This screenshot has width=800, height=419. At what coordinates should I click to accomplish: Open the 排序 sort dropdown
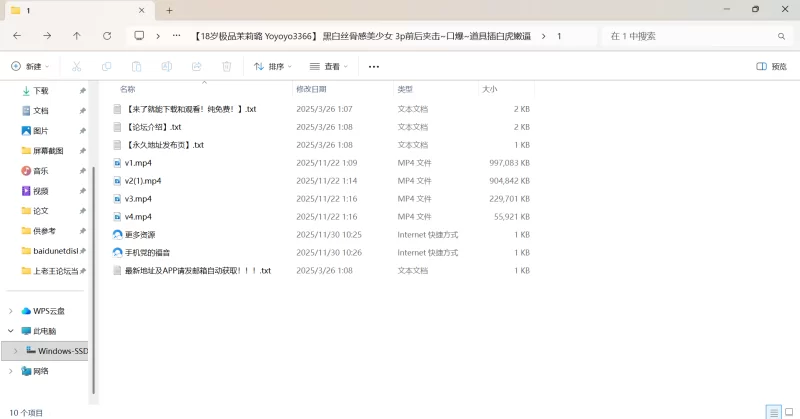pos(273,66)
